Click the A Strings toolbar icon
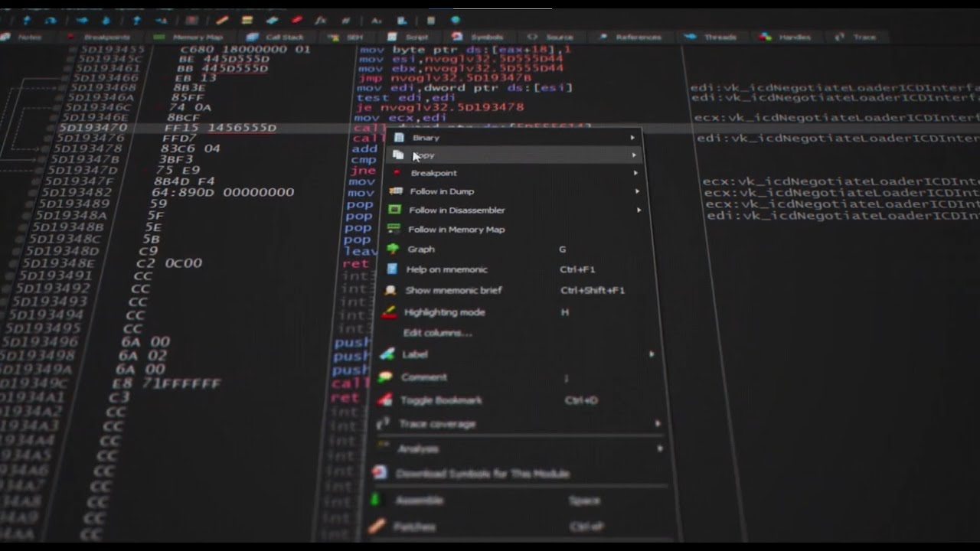 pos(376,21)
